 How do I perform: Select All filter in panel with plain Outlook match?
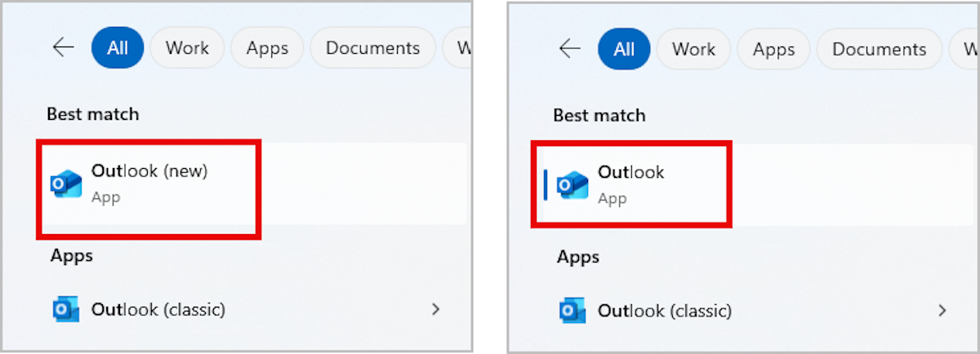pos(624,49)
